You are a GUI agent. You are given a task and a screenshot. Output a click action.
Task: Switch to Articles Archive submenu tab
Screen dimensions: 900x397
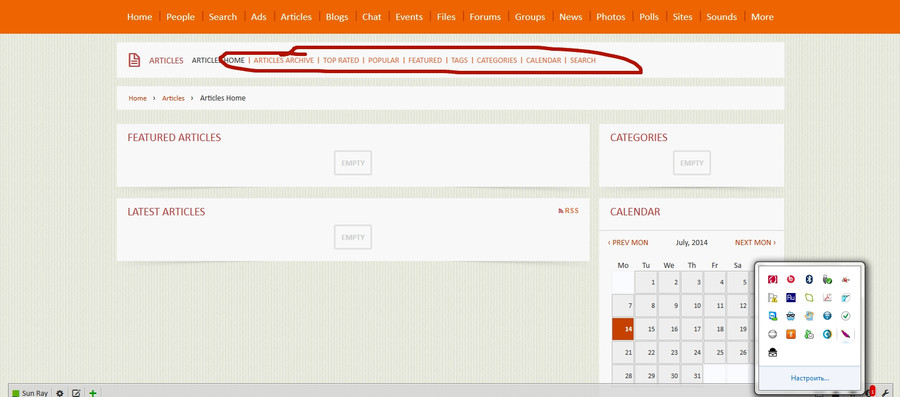point(284,60)
